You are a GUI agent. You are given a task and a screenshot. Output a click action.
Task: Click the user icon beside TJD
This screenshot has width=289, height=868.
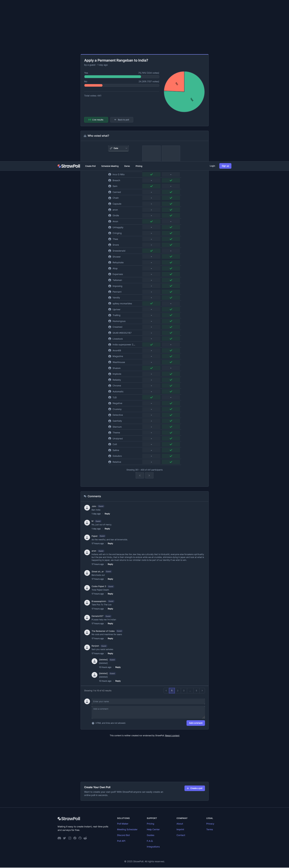tap(110, 397)
